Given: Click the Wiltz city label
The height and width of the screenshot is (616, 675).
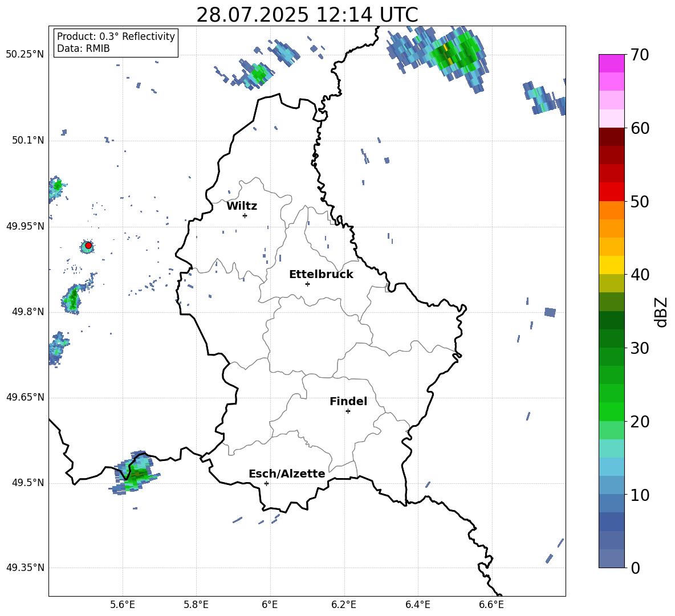Looking at the screenshot, I should pos(242,206).
